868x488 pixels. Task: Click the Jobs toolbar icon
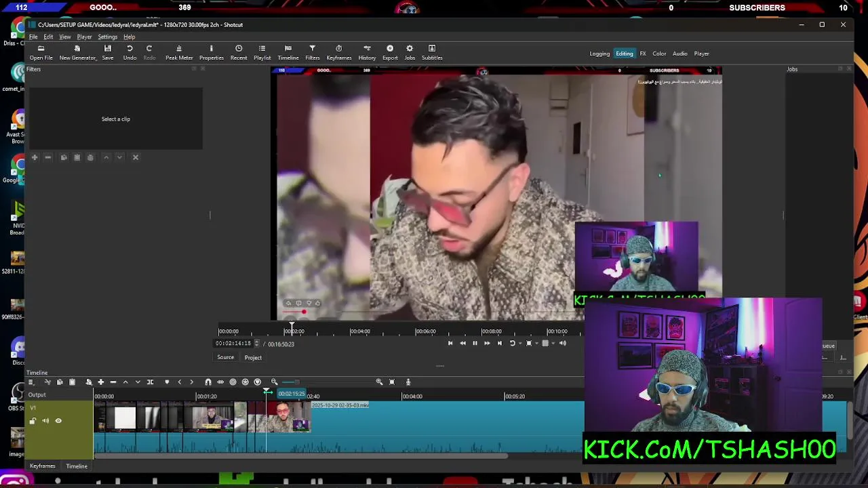click(410, 52)
